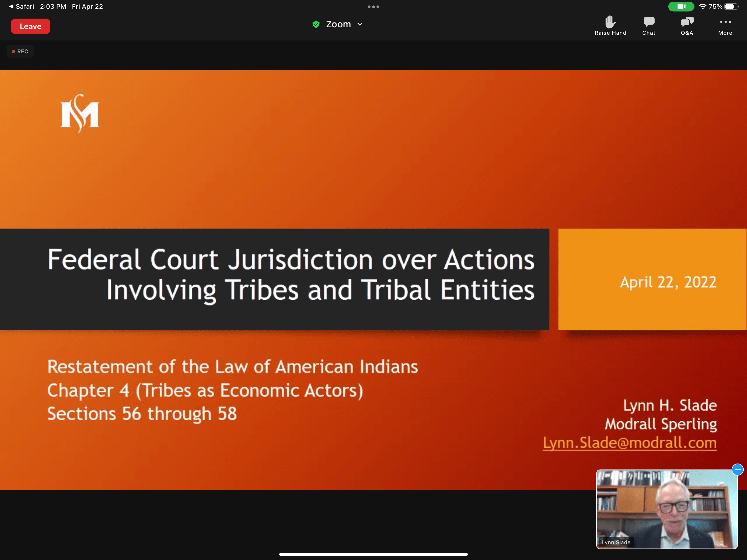
Task: Open the Lynn.Slade@modrall.com email link
Action: [x=629, y=442]
